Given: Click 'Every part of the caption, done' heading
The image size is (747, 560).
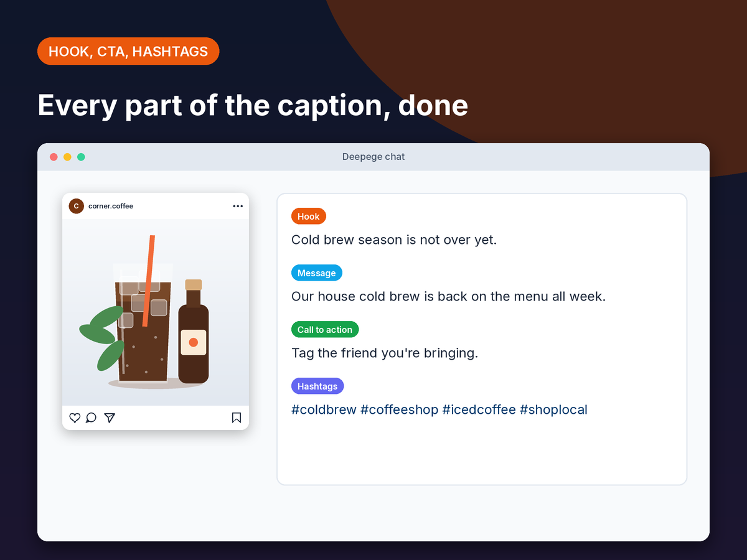Looking at the screenshot, I should coord(253,105).
